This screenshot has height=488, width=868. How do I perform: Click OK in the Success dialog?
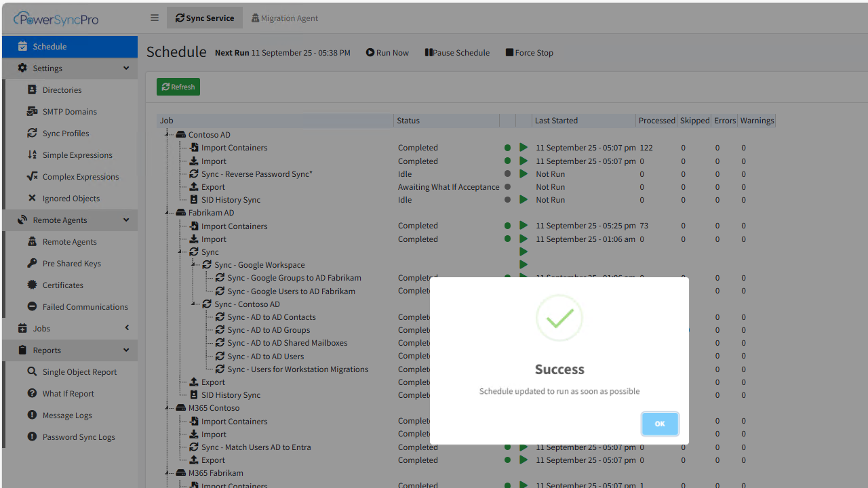660,424
